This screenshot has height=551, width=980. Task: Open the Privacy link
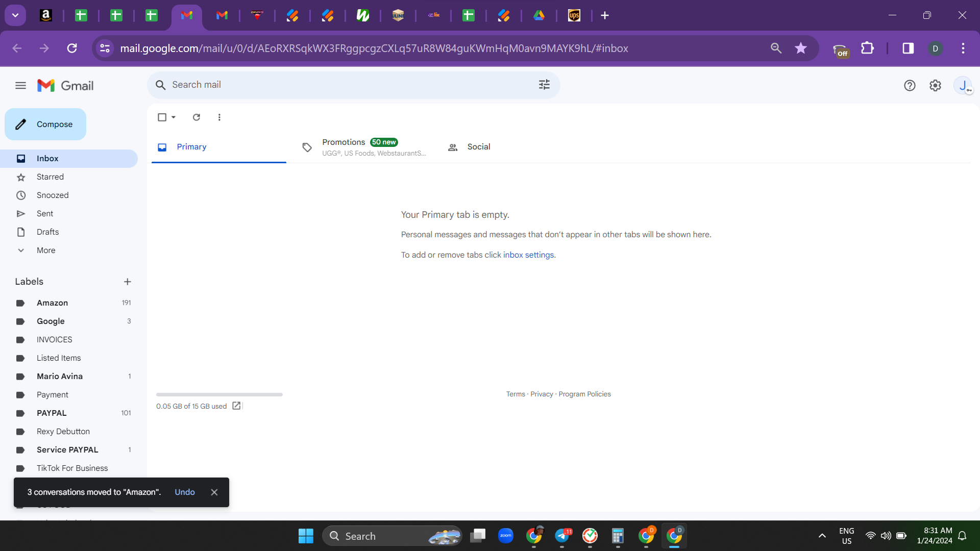click(542, 394)
